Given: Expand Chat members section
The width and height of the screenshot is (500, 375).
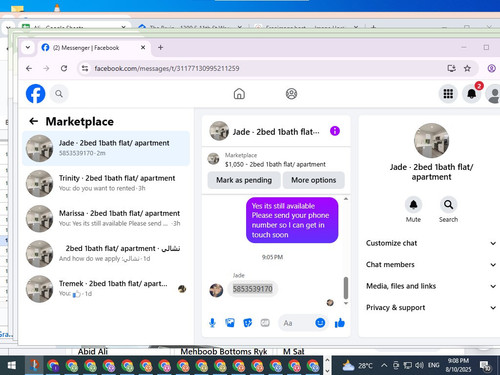Looking at the screenshot, I should pyautogui.click(x=431, y=264).
